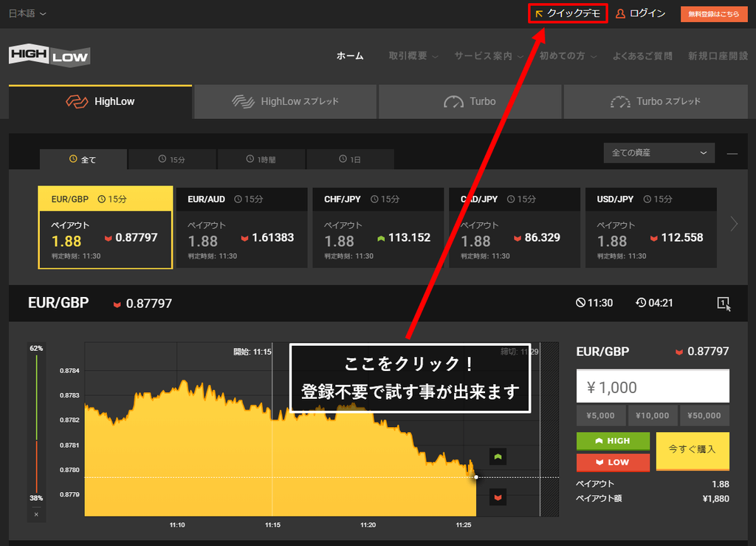Toggle one-click trading icon
Screen dimensions: 756x546
tap(724, 304)
